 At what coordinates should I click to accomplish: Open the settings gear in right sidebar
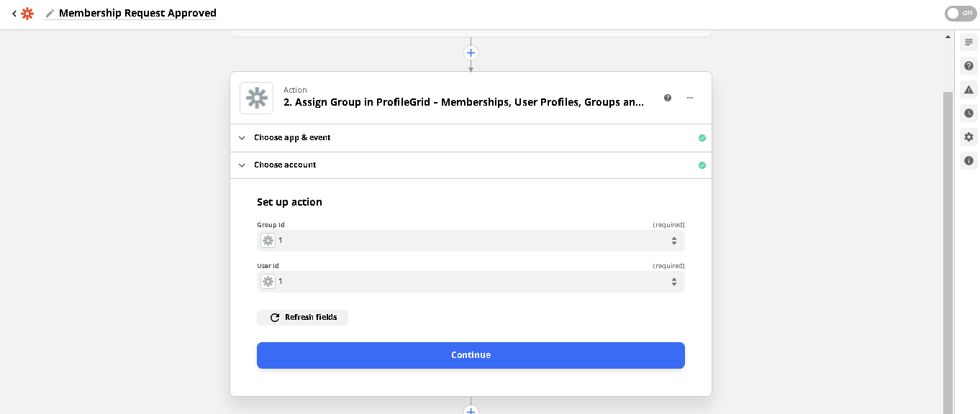click(968, 137)
